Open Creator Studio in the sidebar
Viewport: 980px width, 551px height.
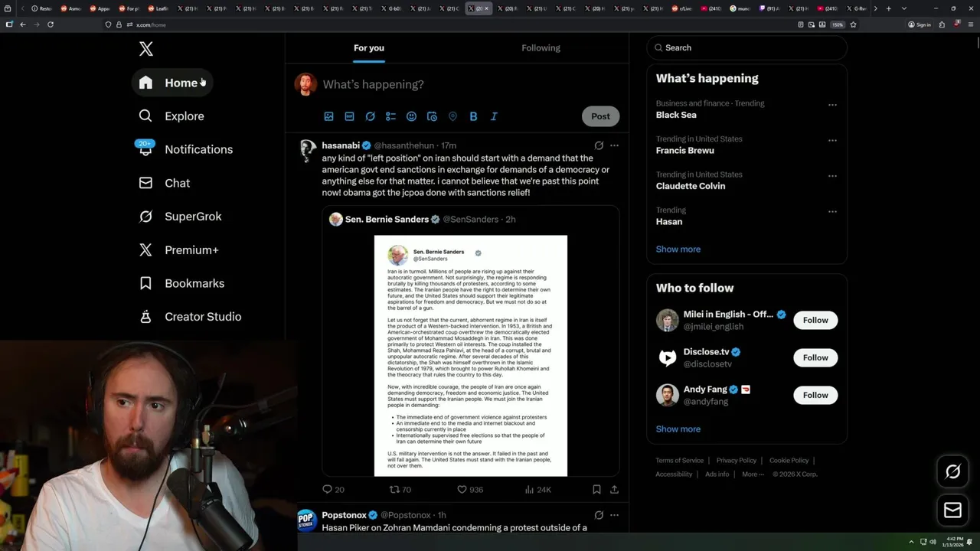191,317
